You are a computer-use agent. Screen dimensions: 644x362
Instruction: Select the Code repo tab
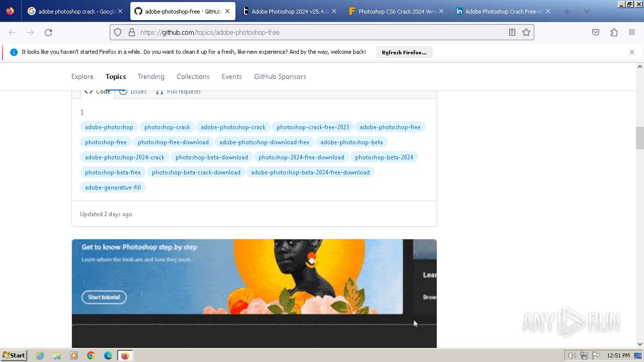coord(97,92)
